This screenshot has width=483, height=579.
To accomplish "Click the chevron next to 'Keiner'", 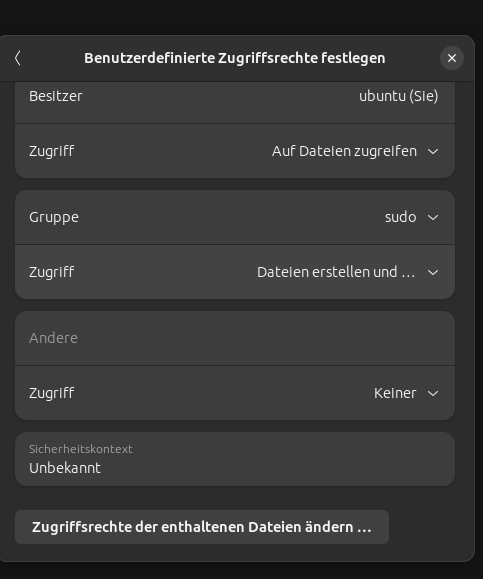I will pos(433,393).
